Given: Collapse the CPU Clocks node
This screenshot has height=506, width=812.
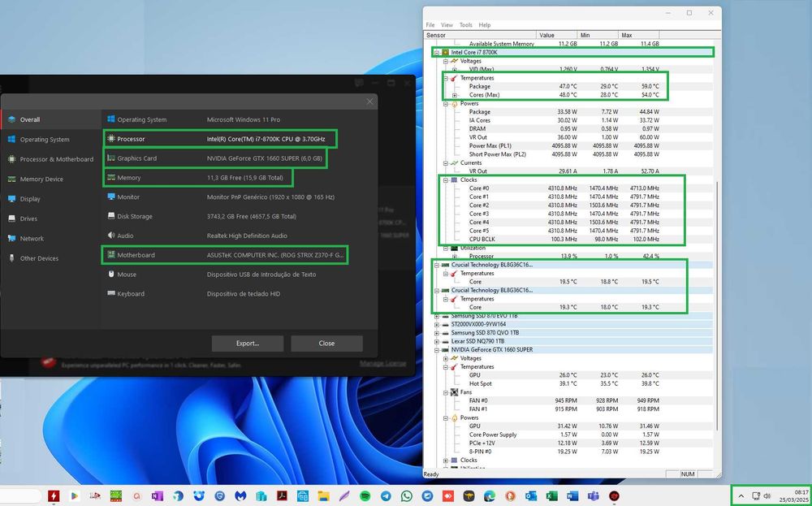Looking at the screenshot, I should [445, 179].
